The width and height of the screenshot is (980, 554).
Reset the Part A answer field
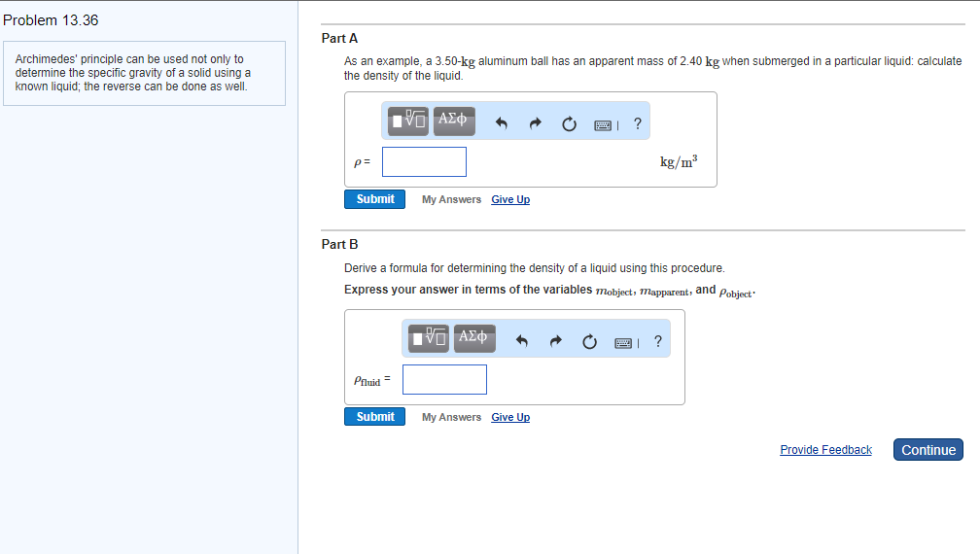tap(569, 123)
